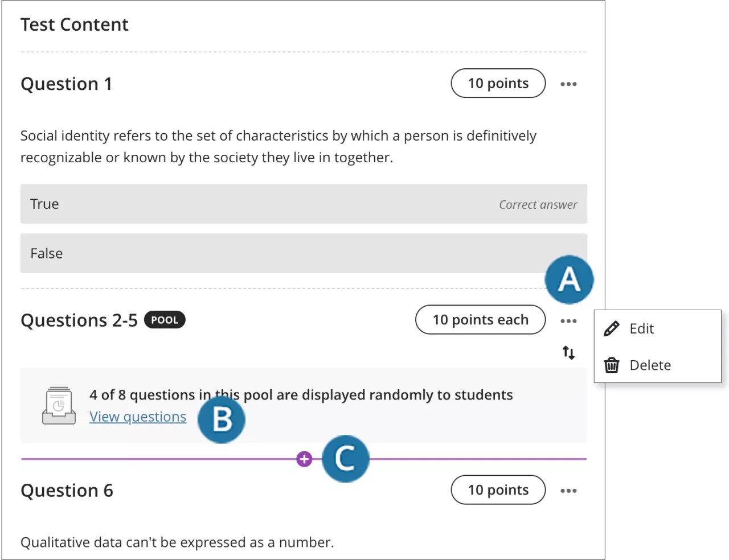
Task: Click the 10 points pill on Question 6
Action: [x=498, y=490]
